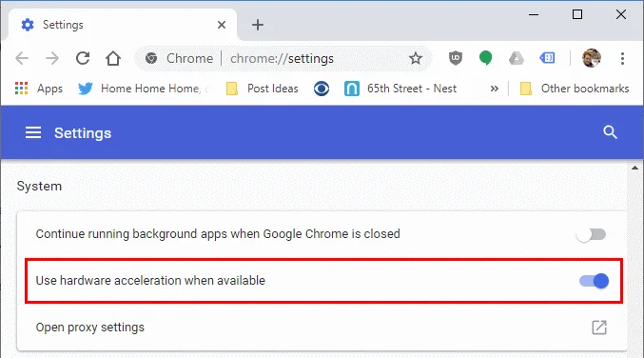Click the Google Drive extension icon
644x358 pixels.
point(516,58)
